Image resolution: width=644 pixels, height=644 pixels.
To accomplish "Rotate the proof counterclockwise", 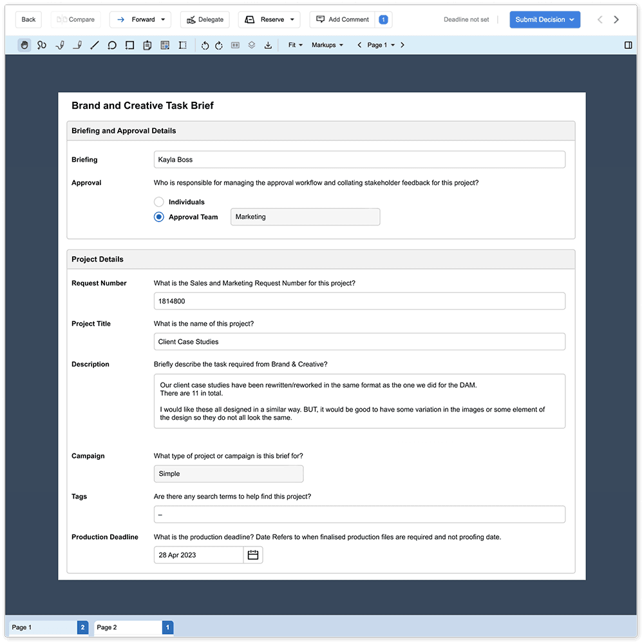I will click(204, 44).
